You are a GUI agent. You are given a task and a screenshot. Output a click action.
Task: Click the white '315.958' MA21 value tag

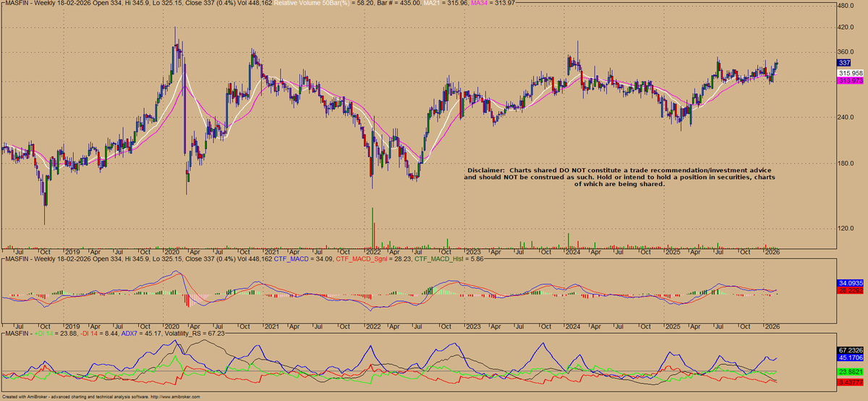(x=851, y=73)
